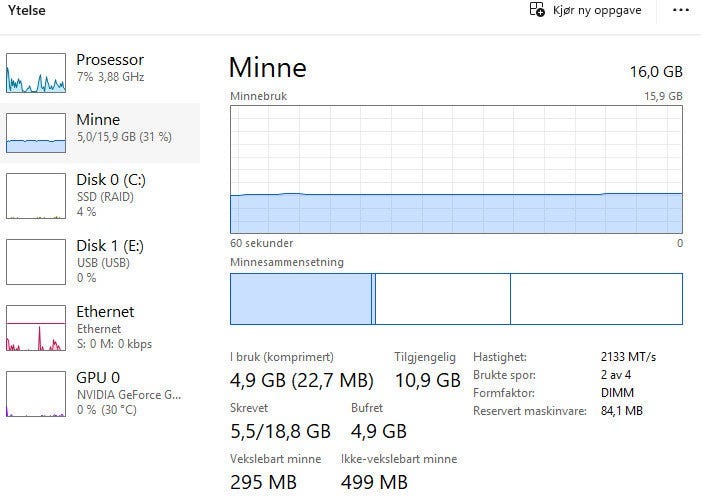Click the Disk 0 (C:) graph thumbnail
701x500 pixels.
tap(36, 195)
